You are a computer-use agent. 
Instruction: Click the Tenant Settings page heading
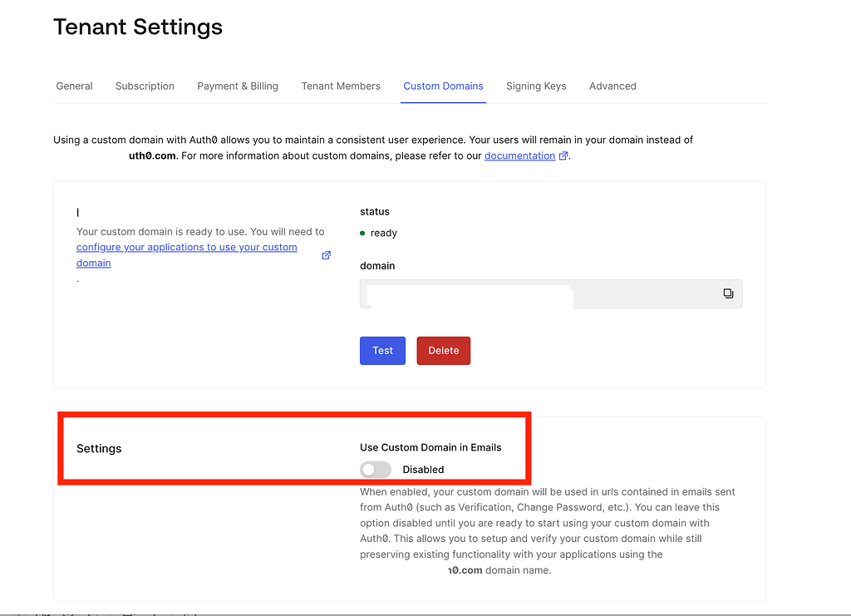(138, 27)
